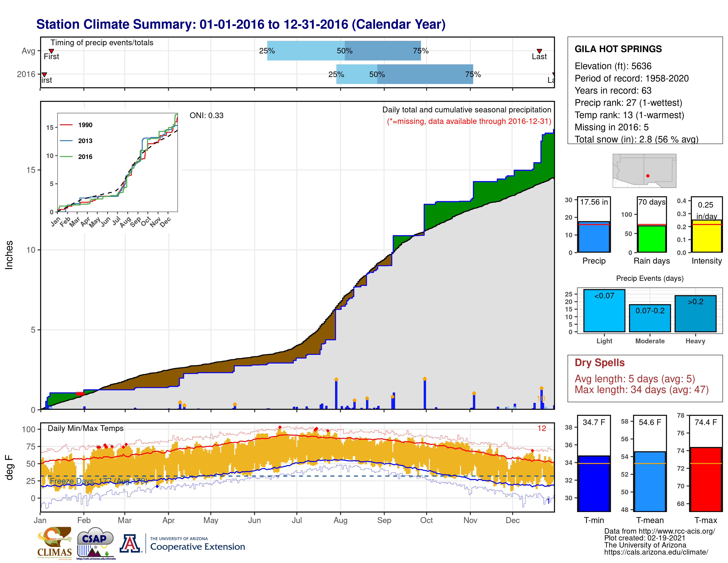Click the red 1990 legend line
728x563 pixels.
(66, 125)
